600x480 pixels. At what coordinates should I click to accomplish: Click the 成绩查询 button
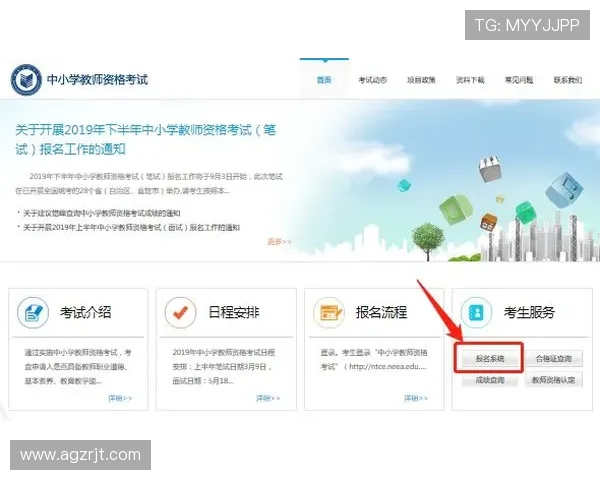tap(490, 380)
